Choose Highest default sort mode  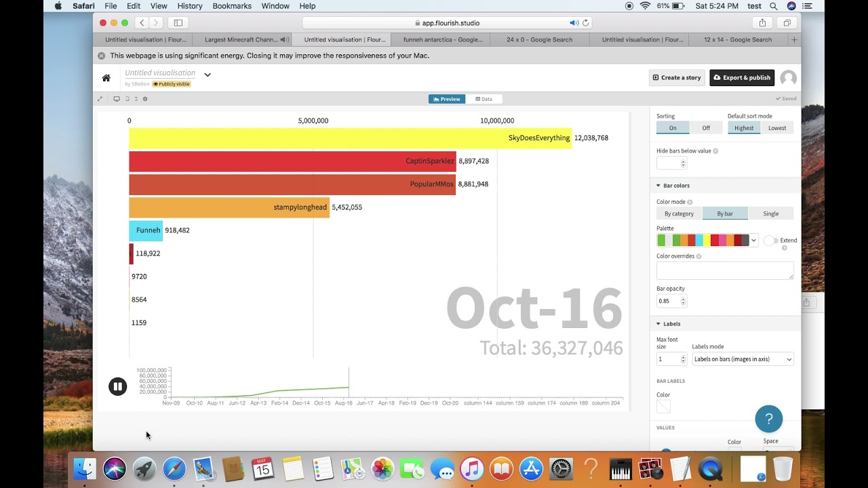click(x=744, y=128)
